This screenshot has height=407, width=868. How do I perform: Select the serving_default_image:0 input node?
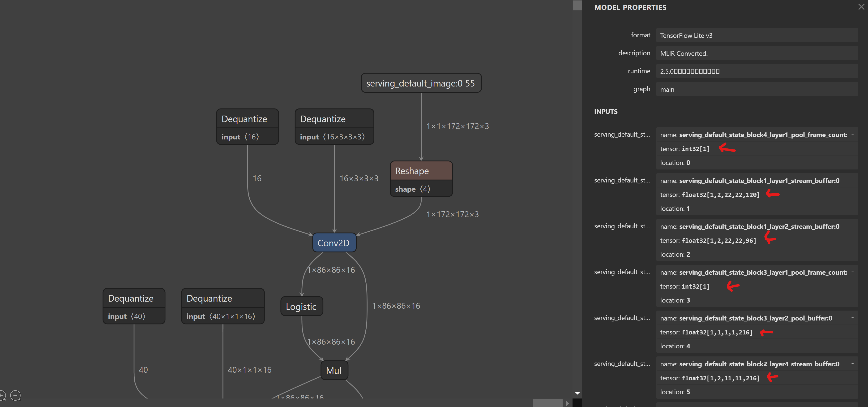(x=421, y=83)
